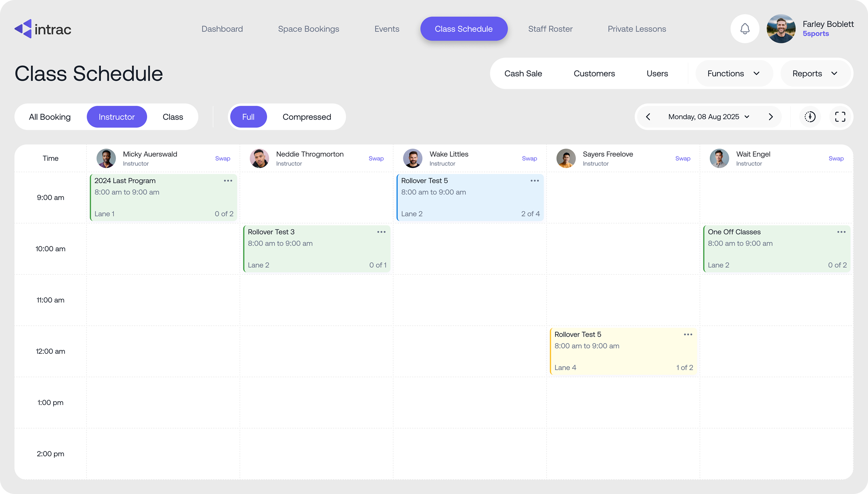Navigate to Staff Roster tab

click(x=550, y=29)
